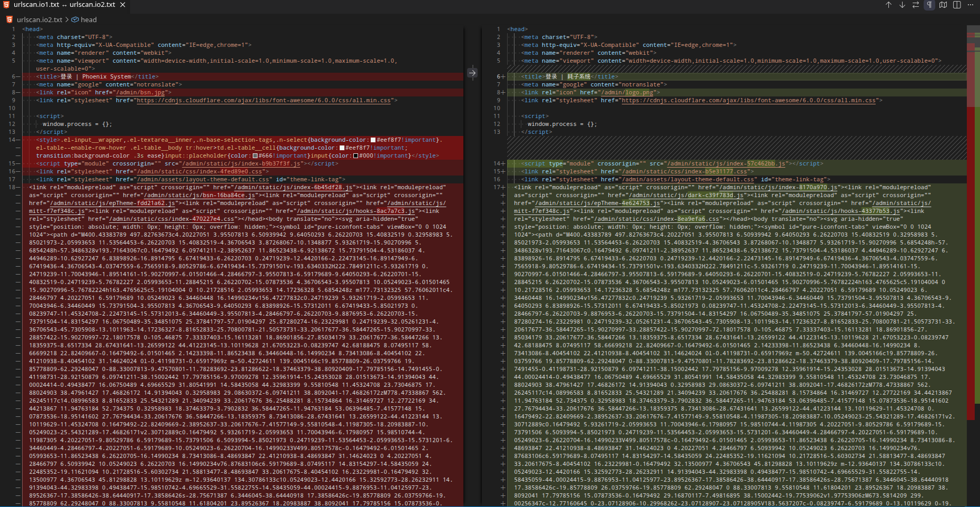Click charset meta line in left pane
The width and height of the screenshot is (980, 507).
[74, 37]
